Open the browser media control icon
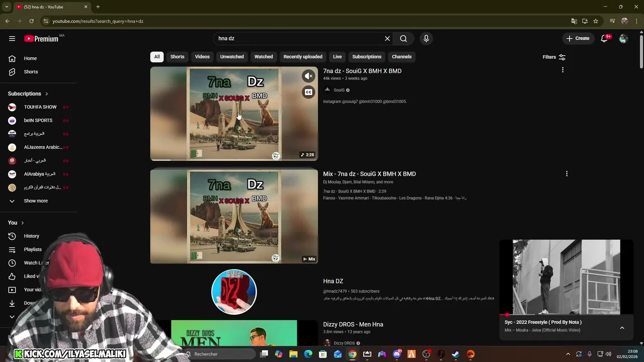 [x=612, y=21]
